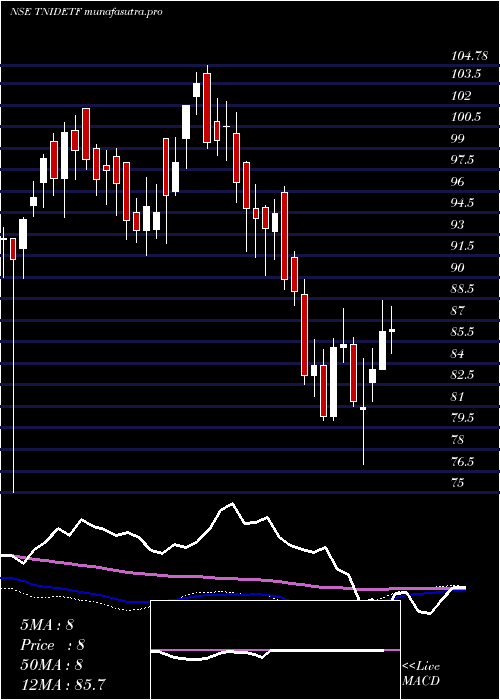Click the tallest red candlestick at the chart peak
This screenshot has width=500, height=700.
click(207, 108)
